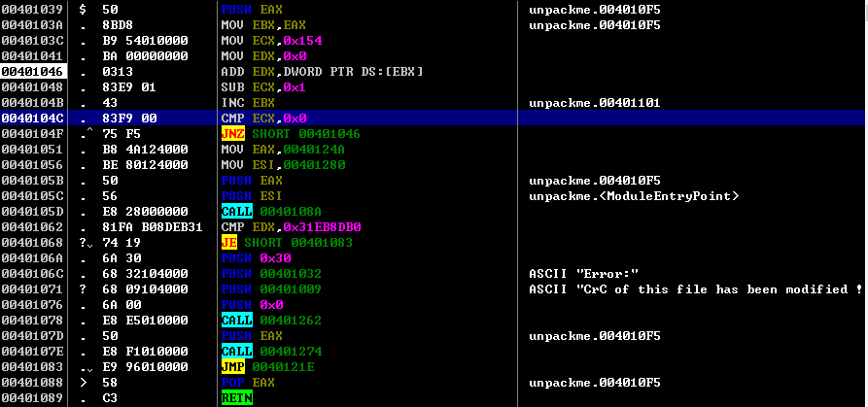The width and height of the screenshot is (868, 407).
Task: Select address 0040105C
Action: point(33,196)
